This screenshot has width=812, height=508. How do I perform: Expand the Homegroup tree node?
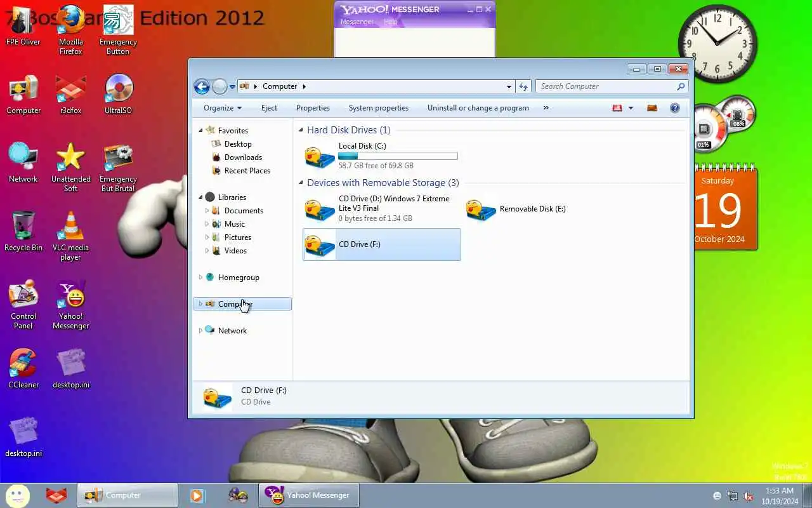point(200,277)
